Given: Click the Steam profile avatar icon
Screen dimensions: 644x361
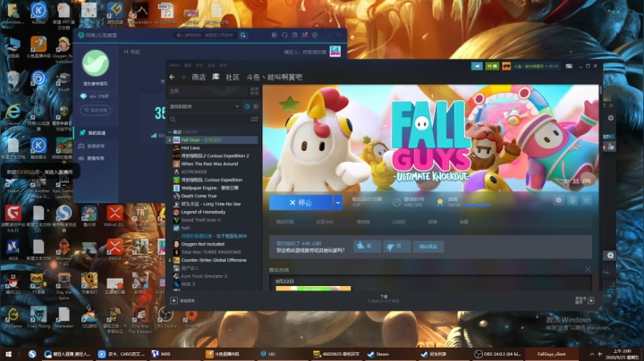Looking at the screenshot, I should tap(506, 65).
